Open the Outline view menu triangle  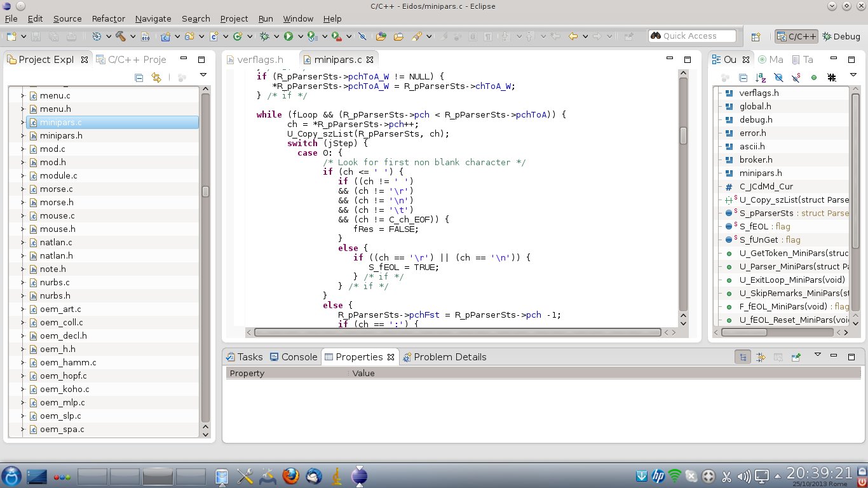click(x=853, y=75)
